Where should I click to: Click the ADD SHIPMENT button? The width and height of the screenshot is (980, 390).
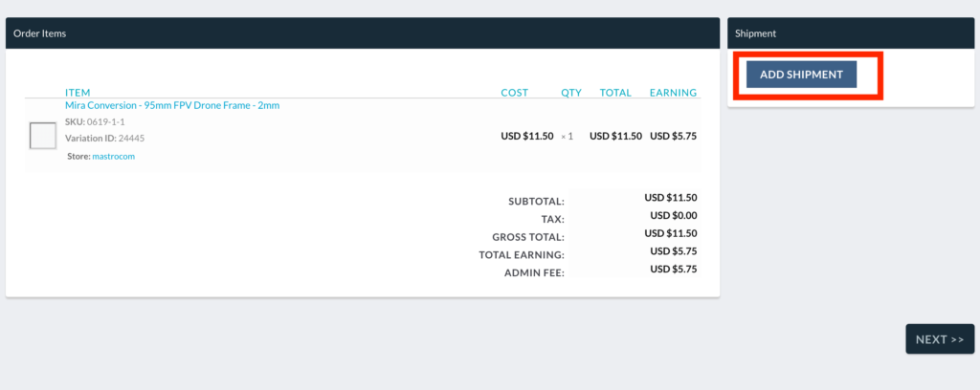(x=801, y=75)
